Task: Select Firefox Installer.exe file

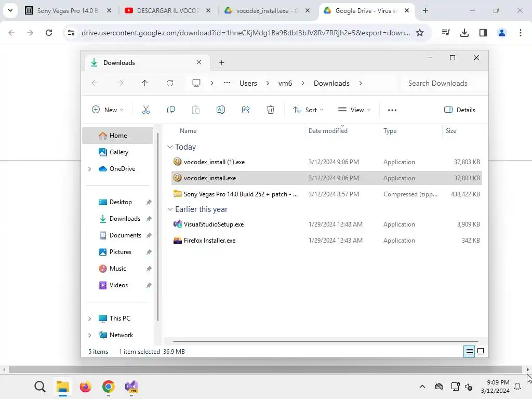Action: pos(326,241)
